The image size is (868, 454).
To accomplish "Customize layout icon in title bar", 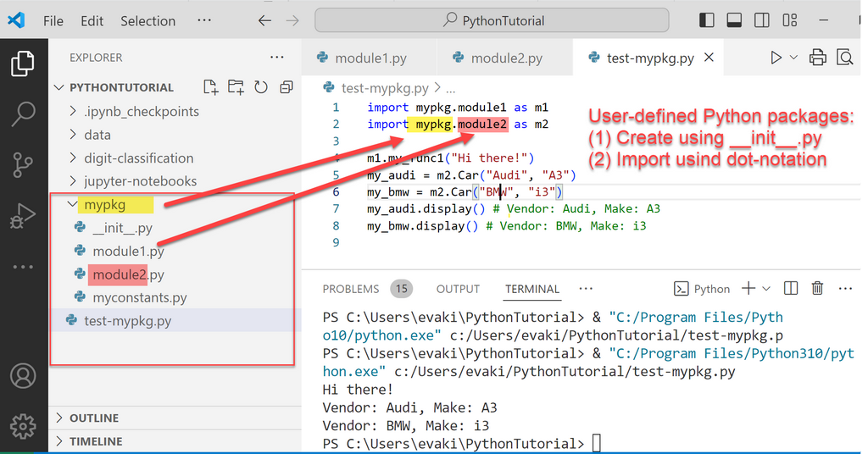I will pyautogui.click(x=790, y=20).
